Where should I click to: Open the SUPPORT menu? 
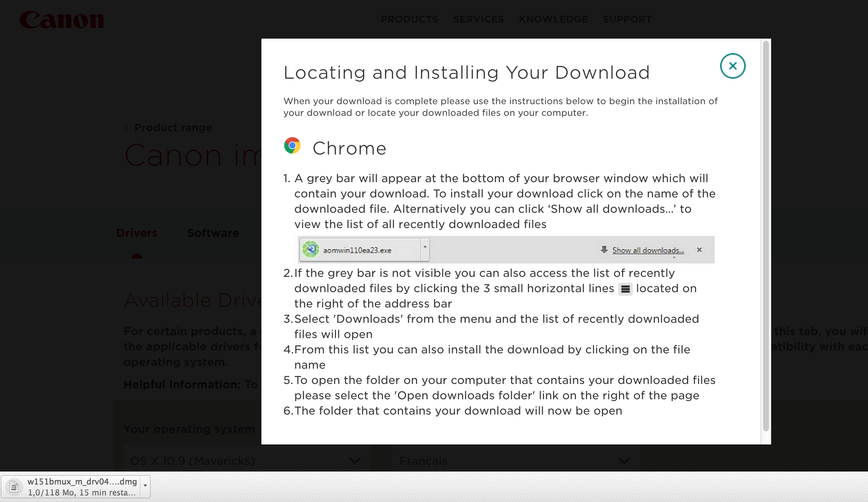pyautogui.click(x=627, y=19)
